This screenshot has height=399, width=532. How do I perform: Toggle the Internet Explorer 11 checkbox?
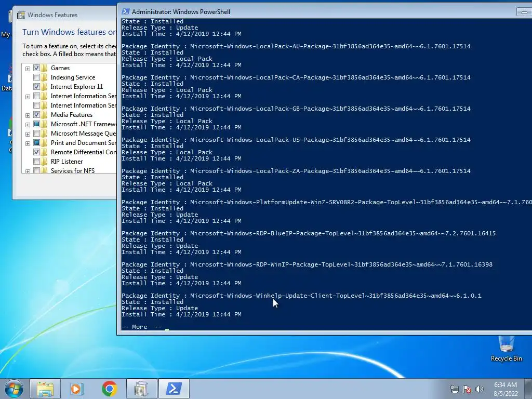click(x=37, y=87)
